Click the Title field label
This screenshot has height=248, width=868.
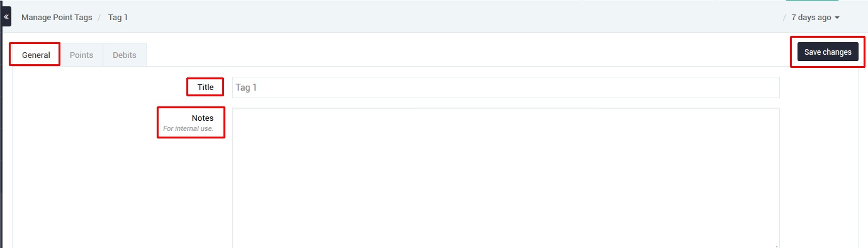[205, 87]
